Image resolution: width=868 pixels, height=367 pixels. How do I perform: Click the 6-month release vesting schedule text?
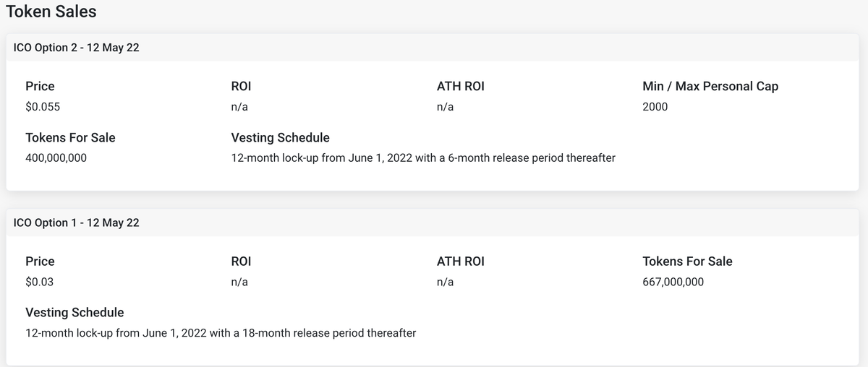pos(423,157)
